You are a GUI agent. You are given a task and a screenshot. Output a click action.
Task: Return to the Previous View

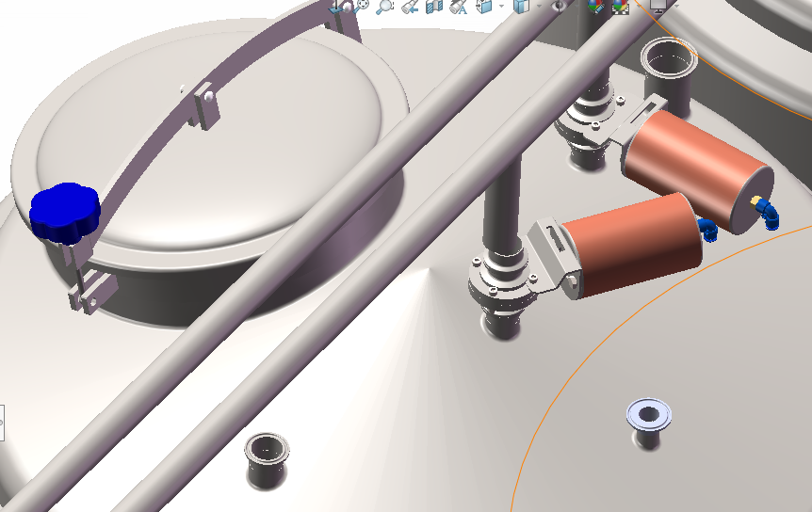point(410,7)
